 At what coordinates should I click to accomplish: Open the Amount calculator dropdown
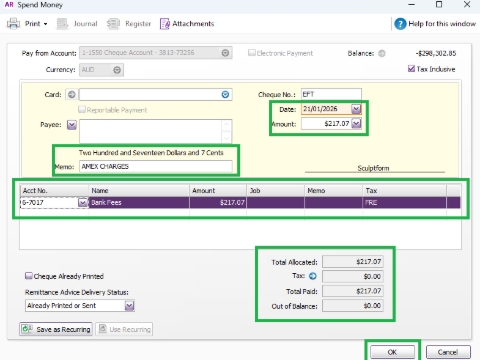point(356,124)
